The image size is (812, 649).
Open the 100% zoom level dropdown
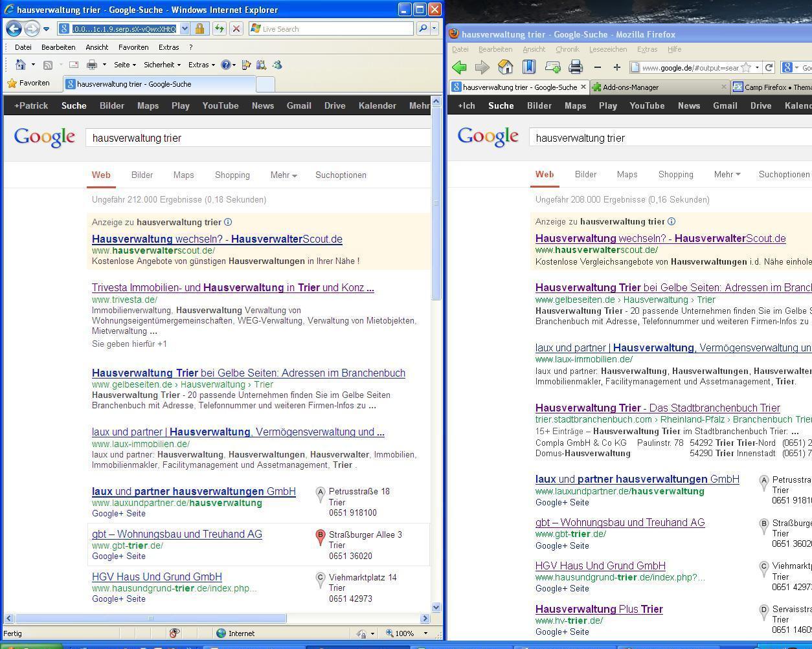(x=425, y=633)
